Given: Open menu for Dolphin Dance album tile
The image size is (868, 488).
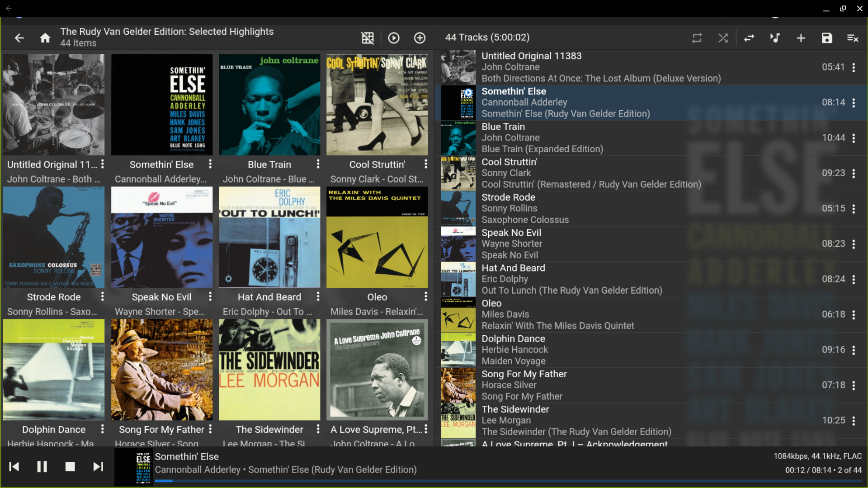Looking at the screenshot, I should click(x=103, y=429).
